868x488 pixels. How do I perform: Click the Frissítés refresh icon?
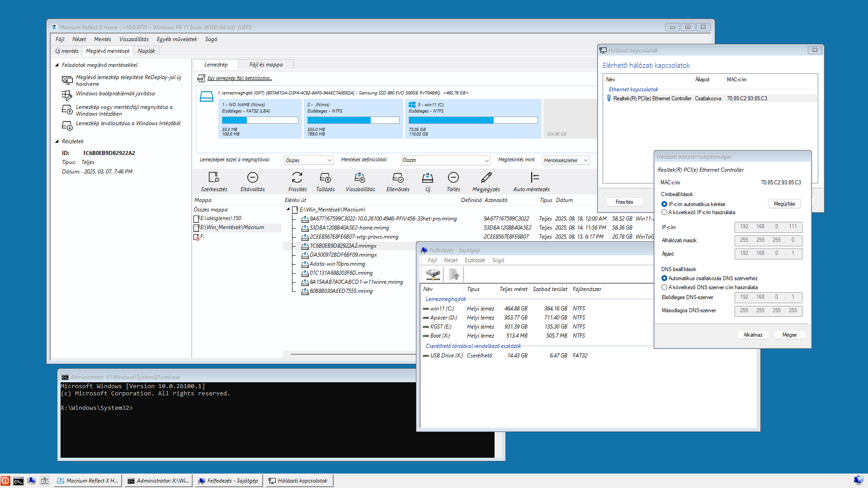pos(297,178)
